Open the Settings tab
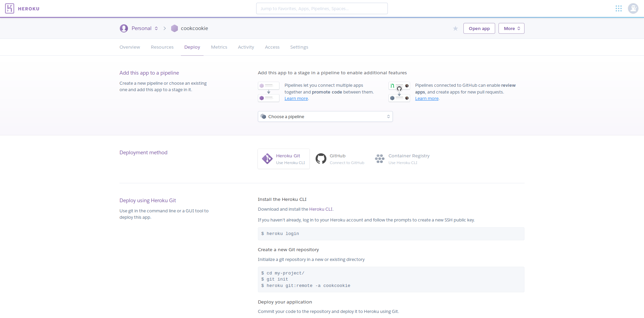Viewport: 644px width, 318px height. coord(299,47)
